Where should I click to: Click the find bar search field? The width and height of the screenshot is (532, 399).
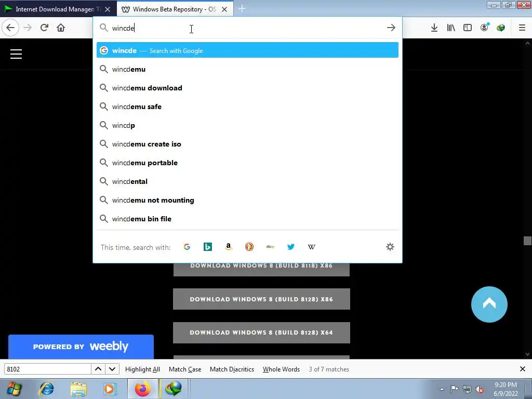[x=47, y=369]
